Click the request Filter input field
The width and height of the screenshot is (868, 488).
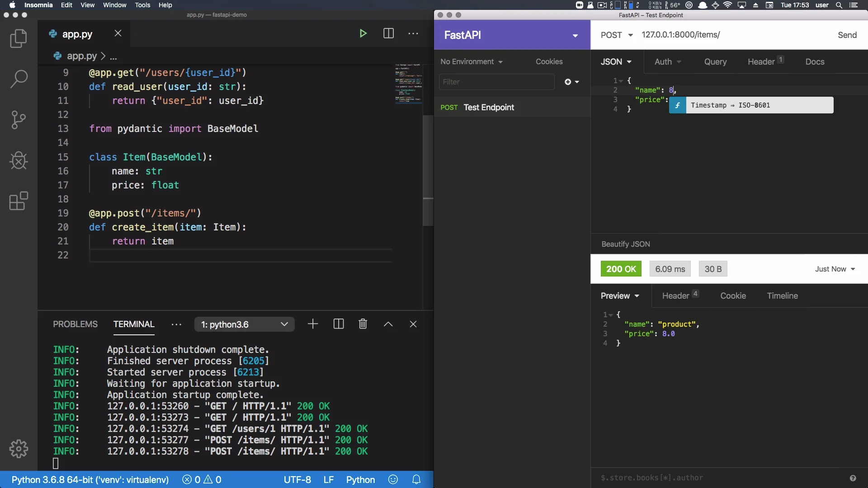click(x=496, y=82)
